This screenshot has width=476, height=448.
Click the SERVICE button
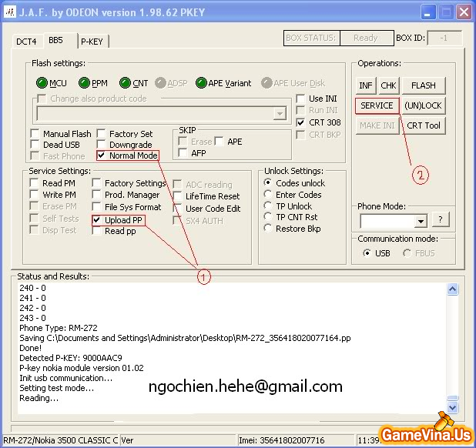pyautogui.click(x=377, y=105)
